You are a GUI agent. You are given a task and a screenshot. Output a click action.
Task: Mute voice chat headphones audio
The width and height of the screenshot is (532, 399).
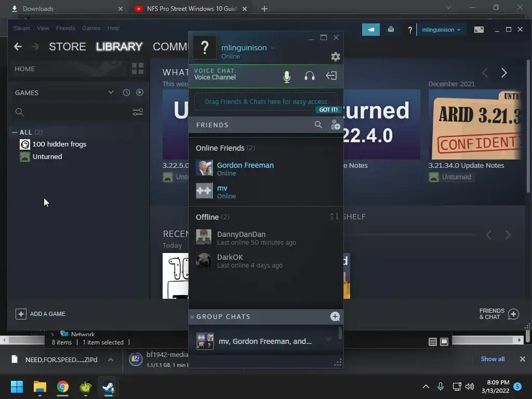coord(310,76)
